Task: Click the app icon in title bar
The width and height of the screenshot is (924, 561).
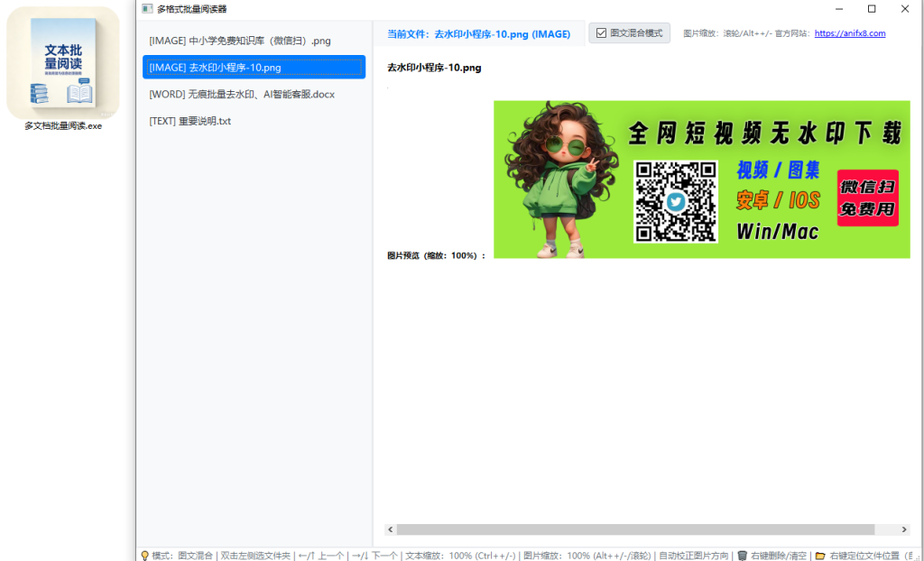Action: pyautogui.click(x=147, y=9)
